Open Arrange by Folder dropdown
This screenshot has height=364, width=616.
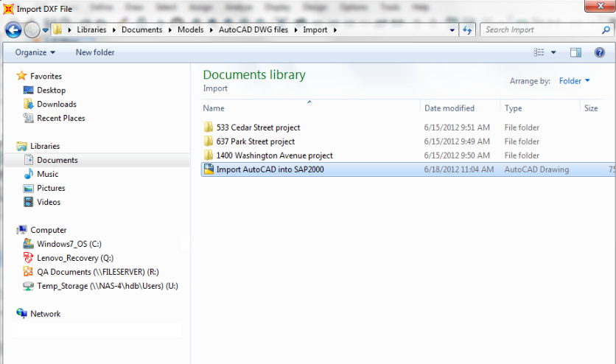[x=574, y=81]
